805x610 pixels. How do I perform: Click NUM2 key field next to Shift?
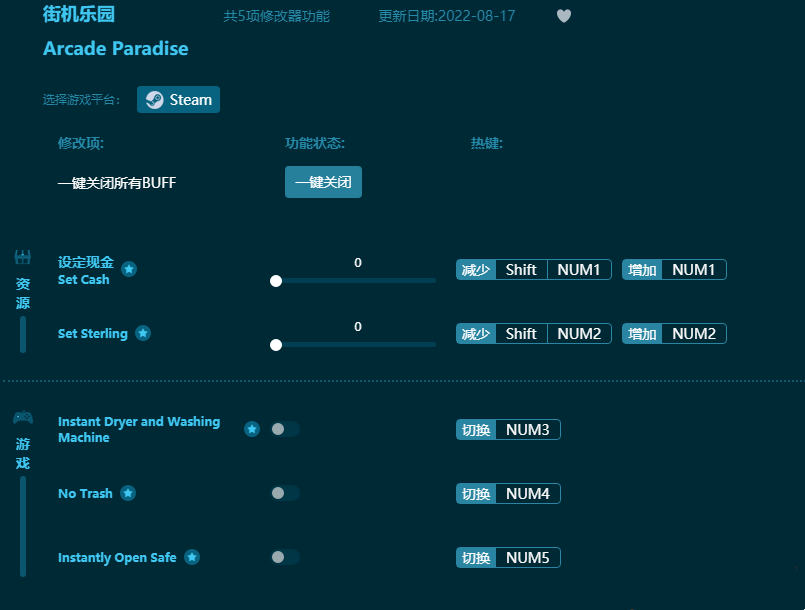[579, 334]
